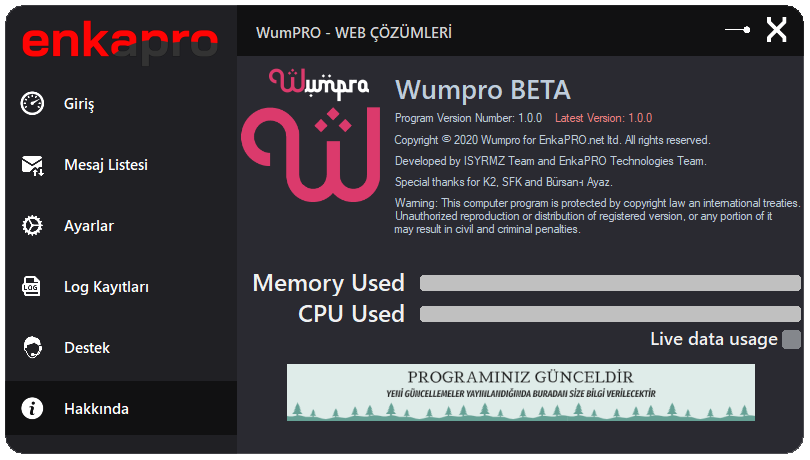
Task: Click the Memory Used progress bar
Action: 610,283
